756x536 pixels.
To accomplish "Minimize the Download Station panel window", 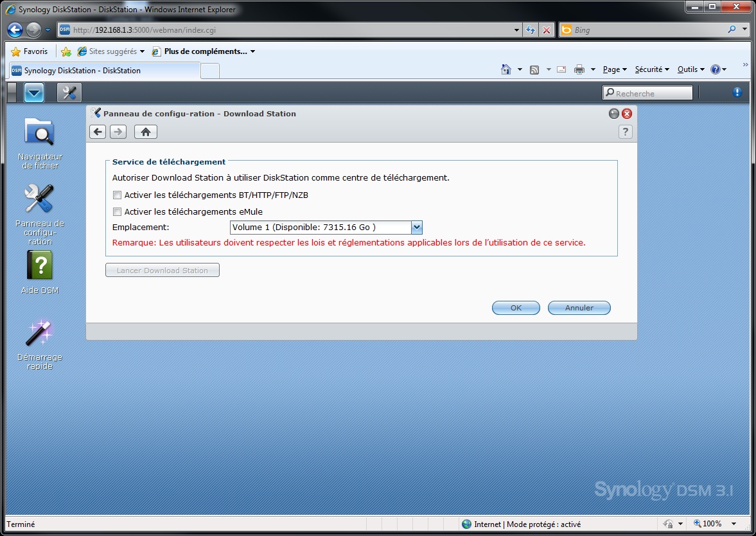I will (x=614, y=114).
